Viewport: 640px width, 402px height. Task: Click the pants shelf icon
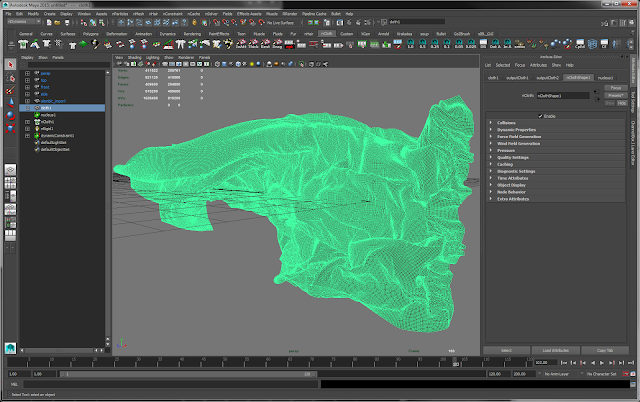(180, 44)
